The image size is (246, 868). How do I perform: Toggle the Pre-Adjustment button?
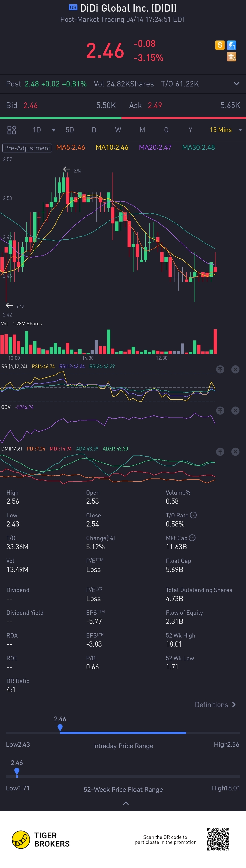point(27,148)
